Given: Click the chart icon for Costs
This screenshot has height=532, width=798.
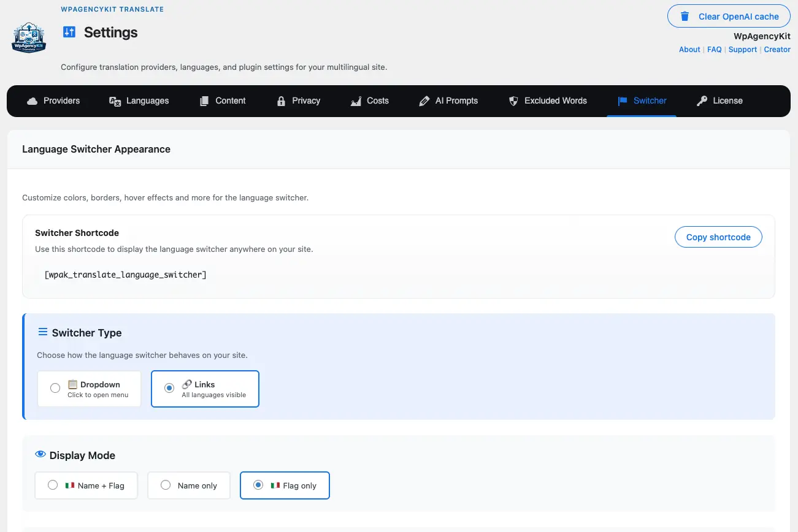Looking at the screenshot, I should pyautogui.click(x=356, y=101).
